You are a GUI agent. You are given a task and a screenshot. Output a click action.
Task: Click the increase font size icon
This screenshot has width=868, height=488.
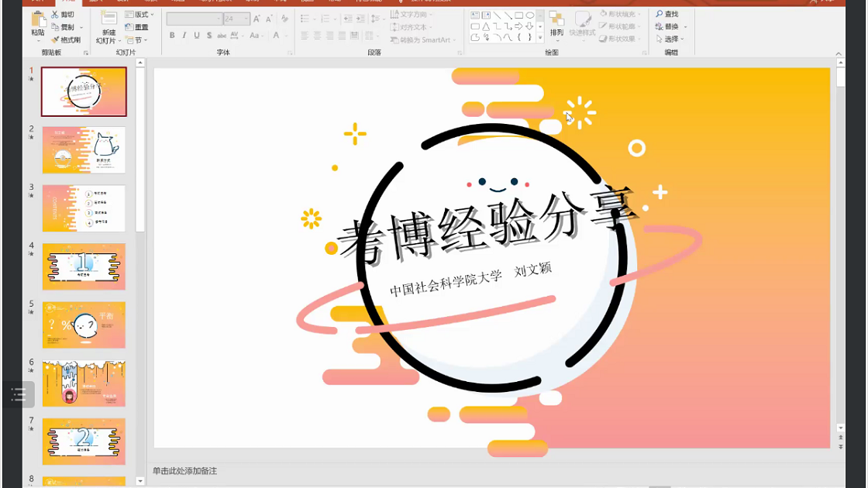(x=257, y=19)
